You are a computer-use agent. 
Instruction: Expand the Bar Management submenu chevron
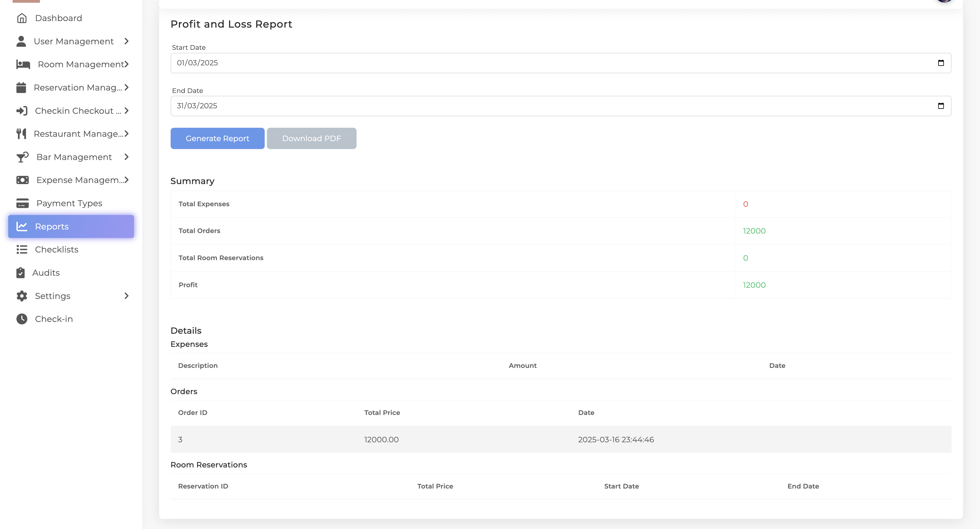126,157
